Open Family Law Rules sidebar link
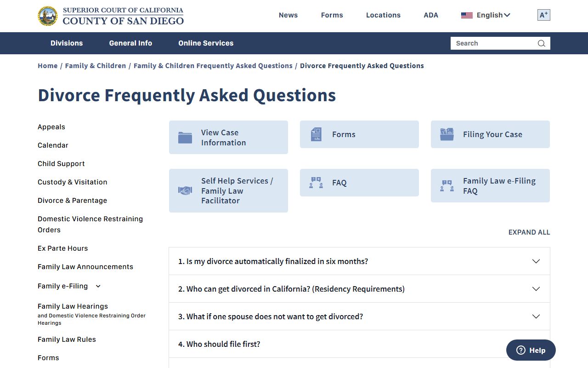 (67, 339)
